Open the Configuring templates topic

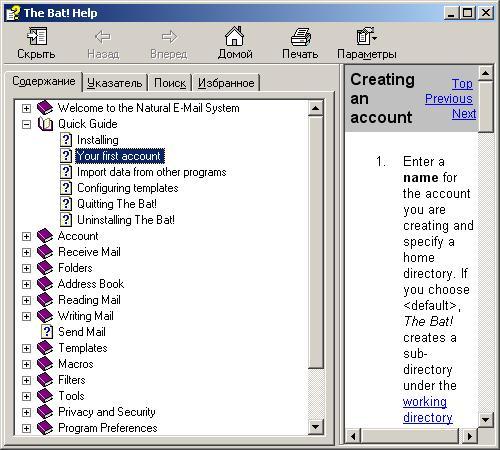[x=128, y=188]
